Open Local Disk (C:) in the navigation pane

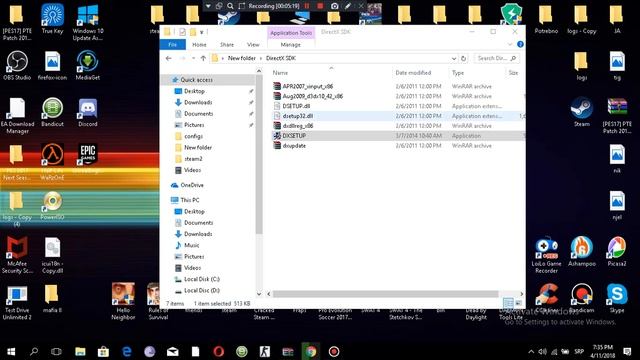[x=202, y=279]
